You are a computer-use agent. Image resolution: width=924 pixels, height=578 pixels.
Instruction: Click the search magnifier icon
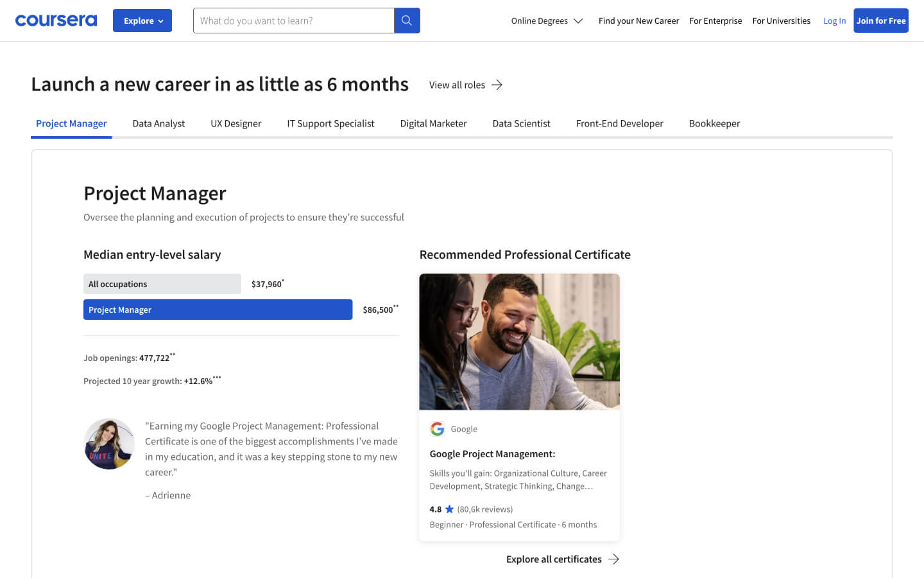coord(407,20)
